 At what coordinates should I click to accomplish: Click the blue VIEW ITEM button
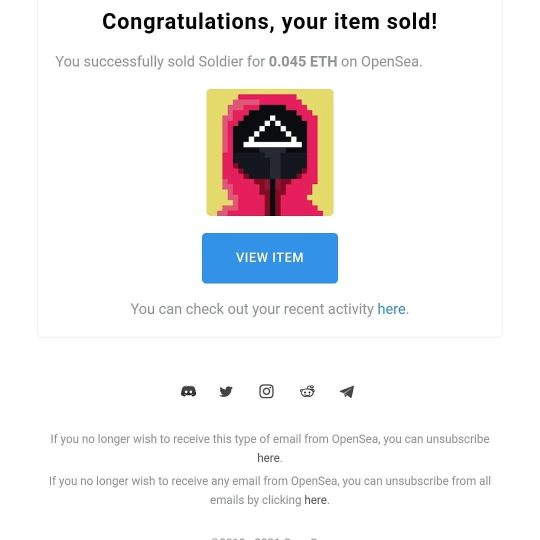[x=270, y=258]
